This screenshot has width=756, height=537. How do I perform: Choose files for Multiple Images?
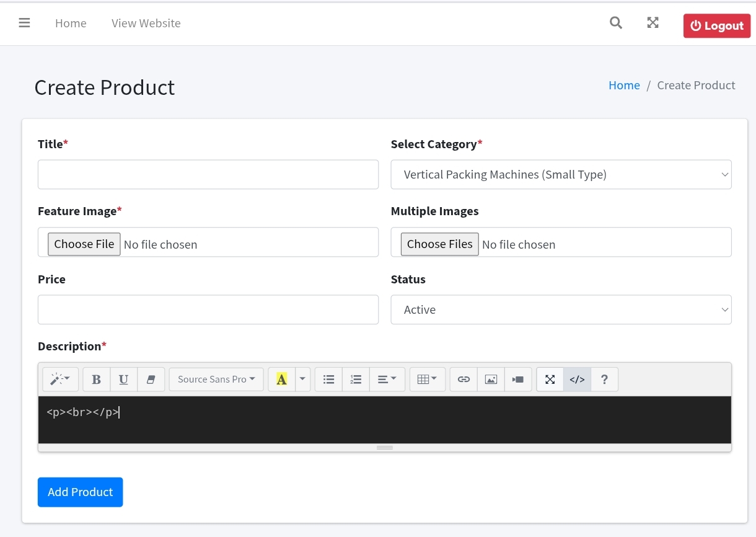click(x=440, y=244)
